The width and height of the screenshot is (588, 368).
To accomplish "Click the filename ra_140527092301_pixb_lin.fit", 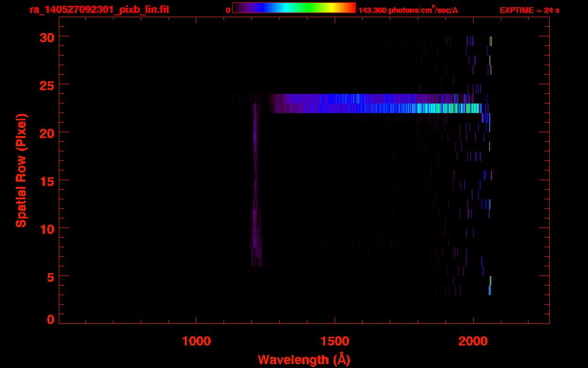I will point(99,10).
